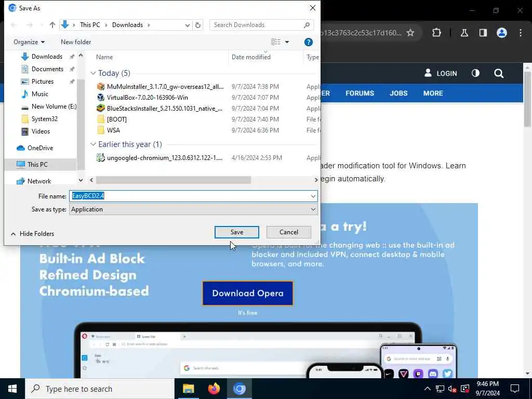Toggle Chrome side panel icon

[483, 33]
